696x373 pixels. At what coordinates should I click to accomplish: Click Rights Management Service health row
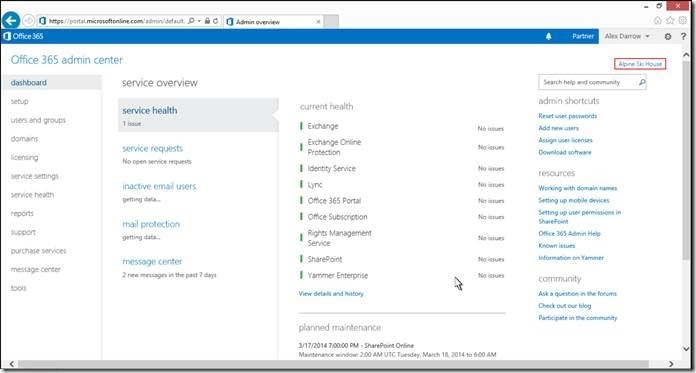[402, 238]
